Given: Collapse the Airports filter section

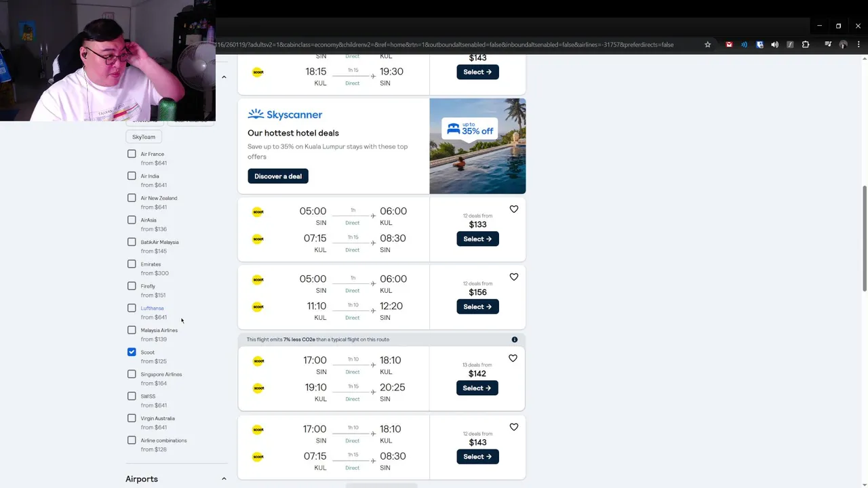Looking at the screenshot, I should (x=224, y=479).
